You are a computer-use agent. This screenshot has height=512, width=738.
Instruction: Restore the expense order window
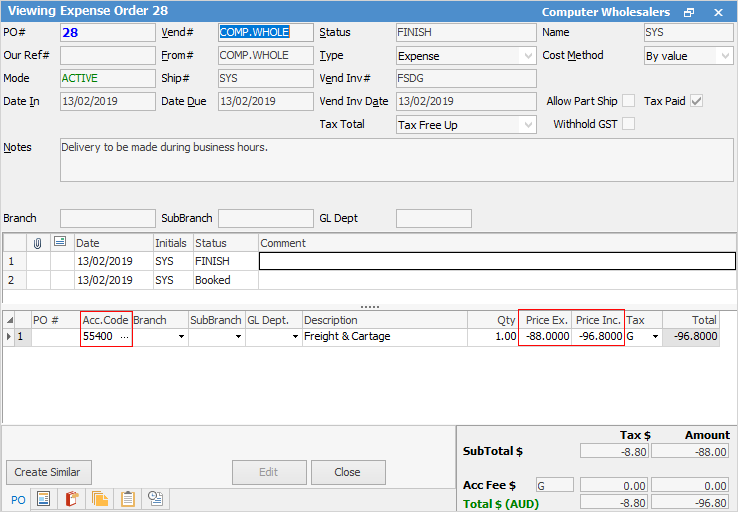[689, 12]
